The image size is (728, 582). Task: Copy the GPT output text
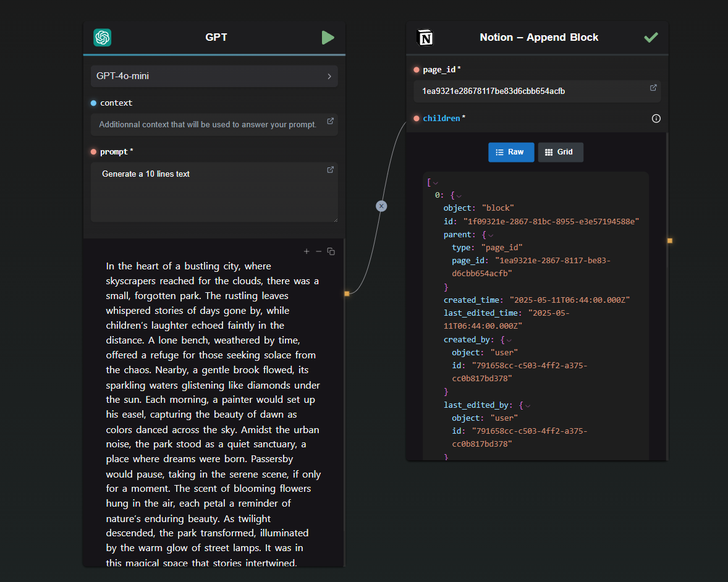331,251
